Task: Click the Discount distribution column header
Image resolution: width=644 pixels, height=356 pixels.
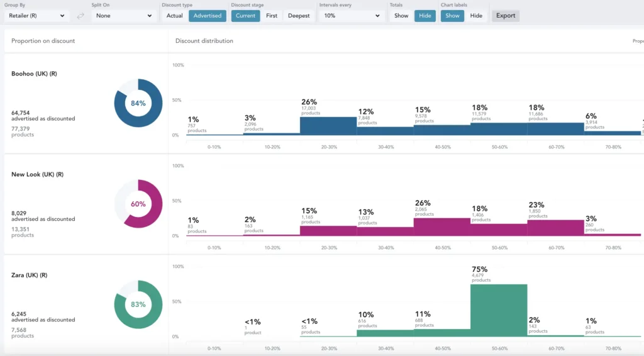Action: click(204, 41)
